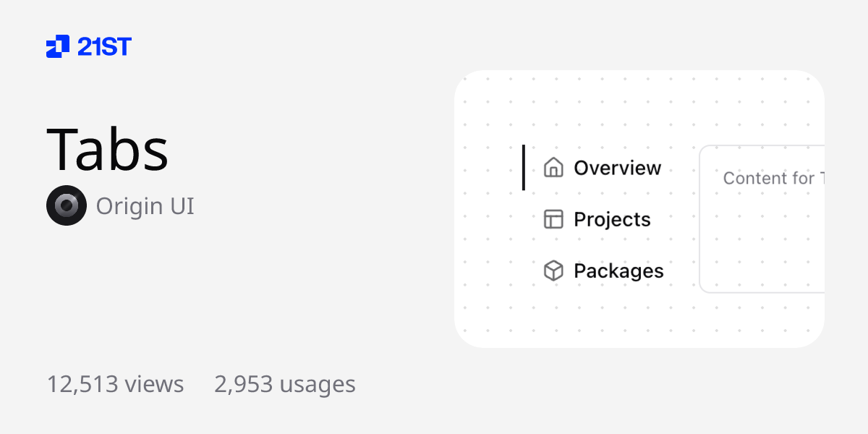Switch to the Projects tab
This screenshot has height=434, width=868.
(x=612, y=219)
